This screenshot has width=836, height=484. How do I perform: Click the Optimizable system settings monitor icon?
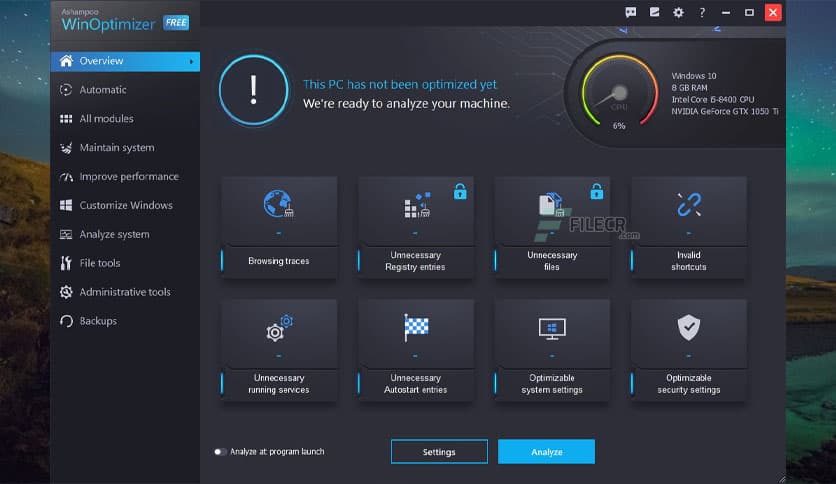552,328
